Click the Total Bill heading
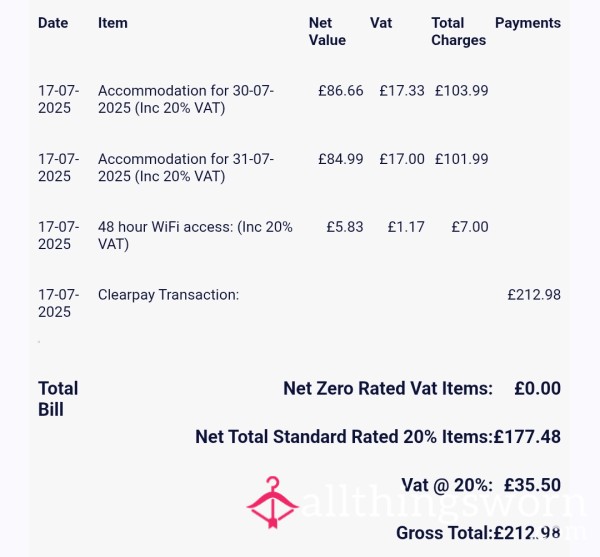600x557 pixels. tap(58, 399)
